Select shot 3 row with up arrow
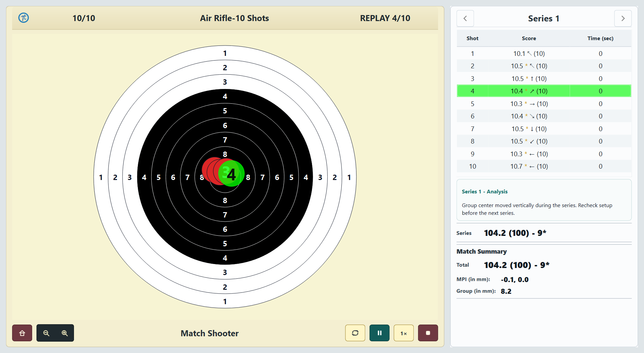Screen dimensions: 644x353 (544, 79)
